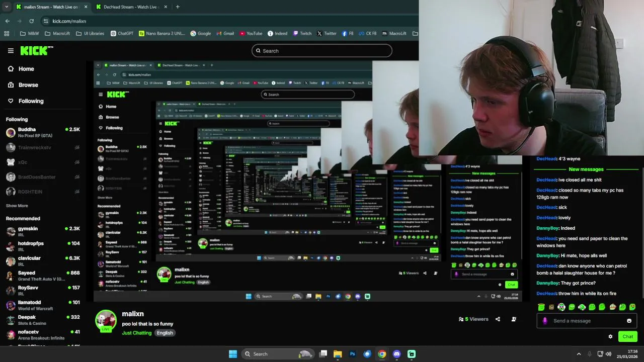Open a new browser tab
644x362 pixels.
pos(178,7)
